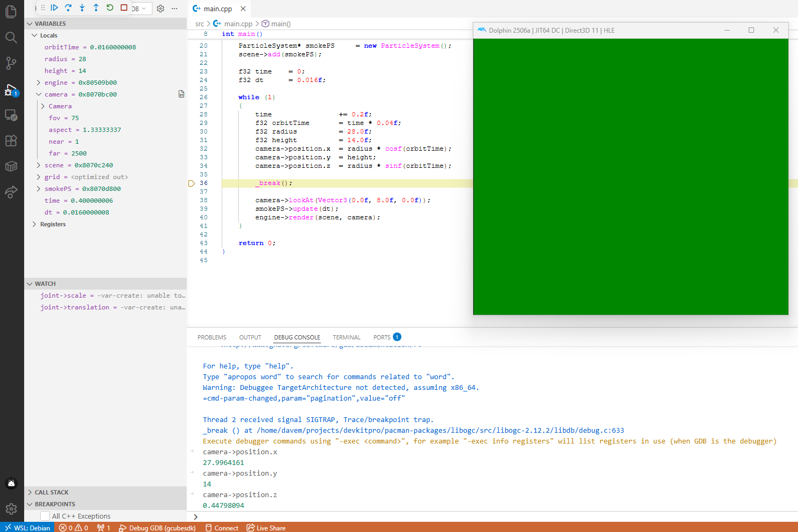The height and width of the screenshot is (532, 798).
Task: Switch to the TERMINAL panel tab
Action: click(x=347, y=337)
